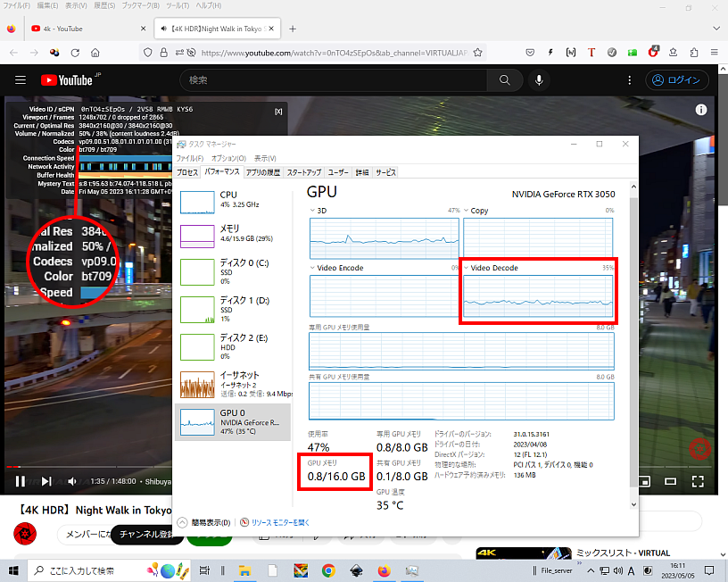Select メモリ in the performance sidebar

click(234, 236)
